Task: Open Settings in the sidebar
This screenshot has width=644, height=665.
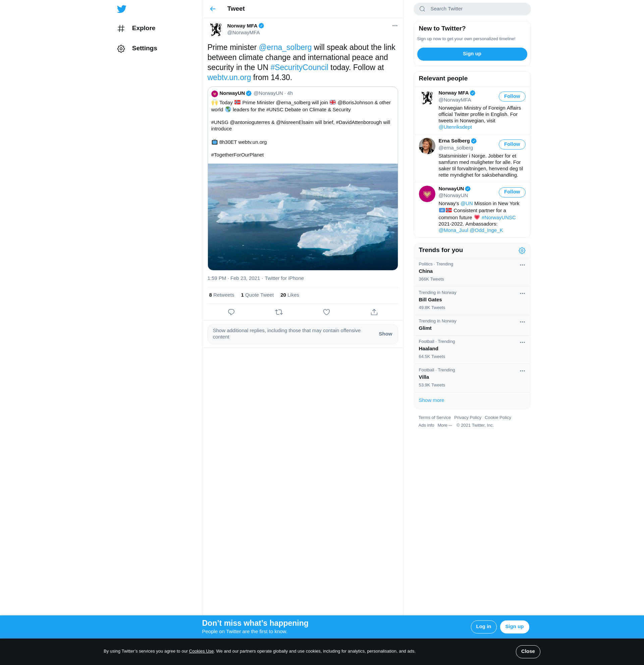Action: coord(144,48)
